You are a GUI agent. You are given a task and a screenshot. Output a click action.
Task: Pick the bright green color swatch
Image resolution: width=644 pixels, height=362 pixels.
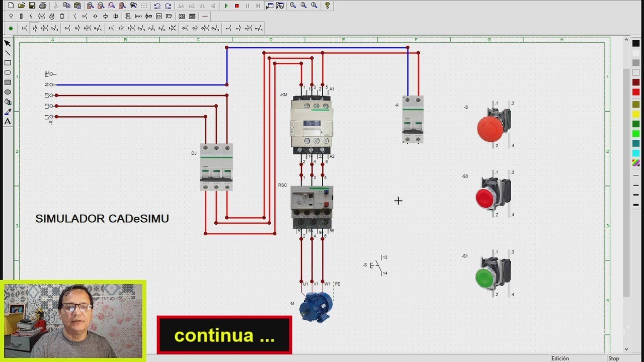pos(636,134)
